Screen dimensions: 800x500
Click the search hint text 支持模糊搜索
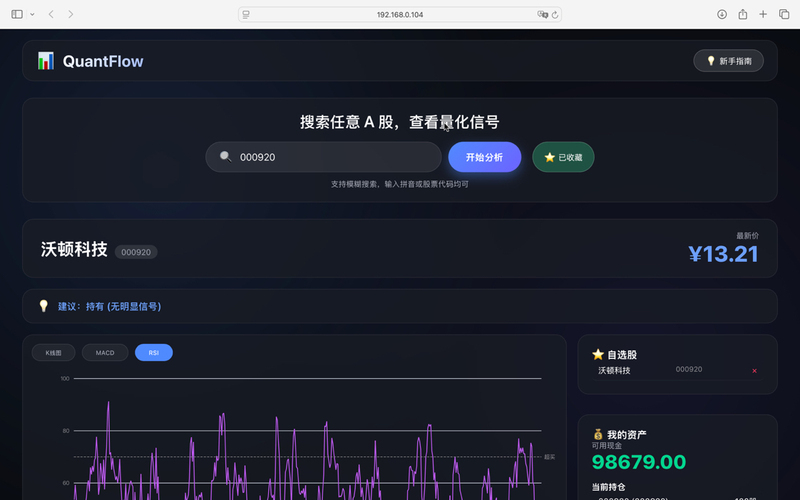point(399,184)
